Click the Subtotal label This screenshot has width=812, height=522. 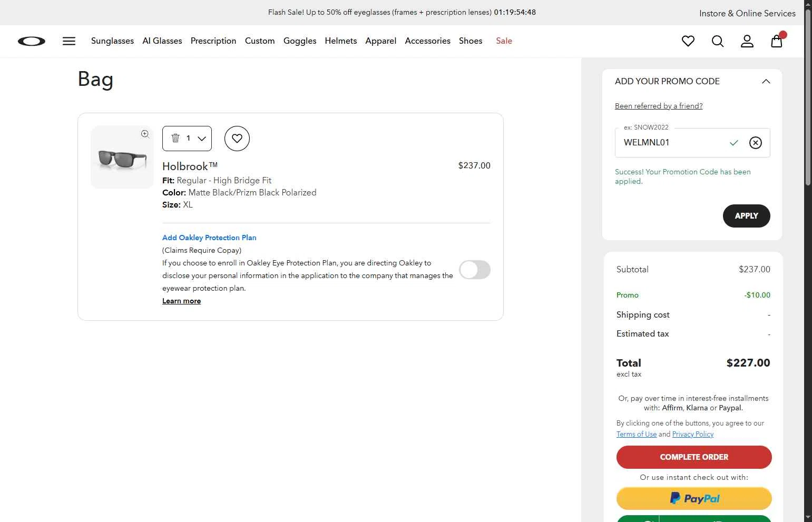pos(632,269)
